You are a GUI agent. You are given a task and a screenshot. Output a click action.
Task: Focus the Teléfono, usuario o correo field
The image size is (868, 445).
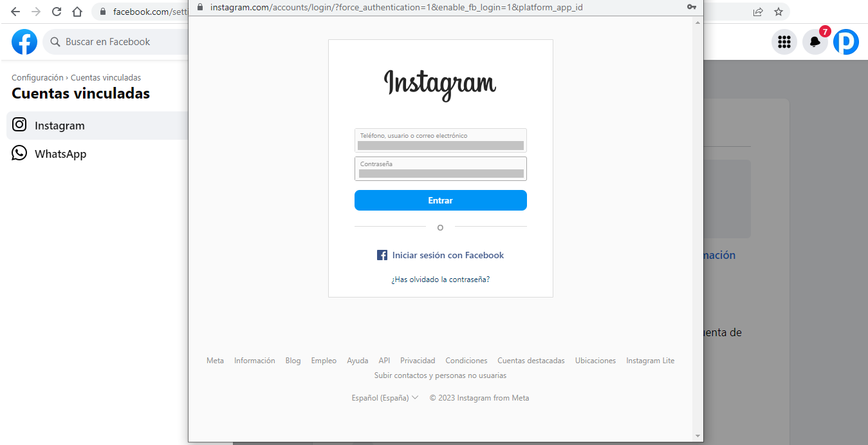pos(441,140)
